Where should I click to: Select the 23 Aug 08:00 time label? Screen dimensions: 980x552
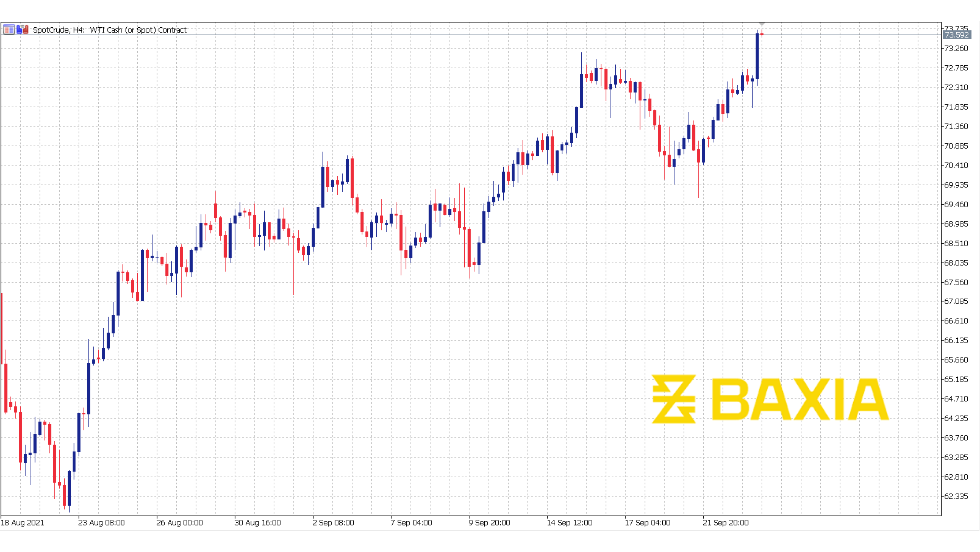tap(102, 522)
